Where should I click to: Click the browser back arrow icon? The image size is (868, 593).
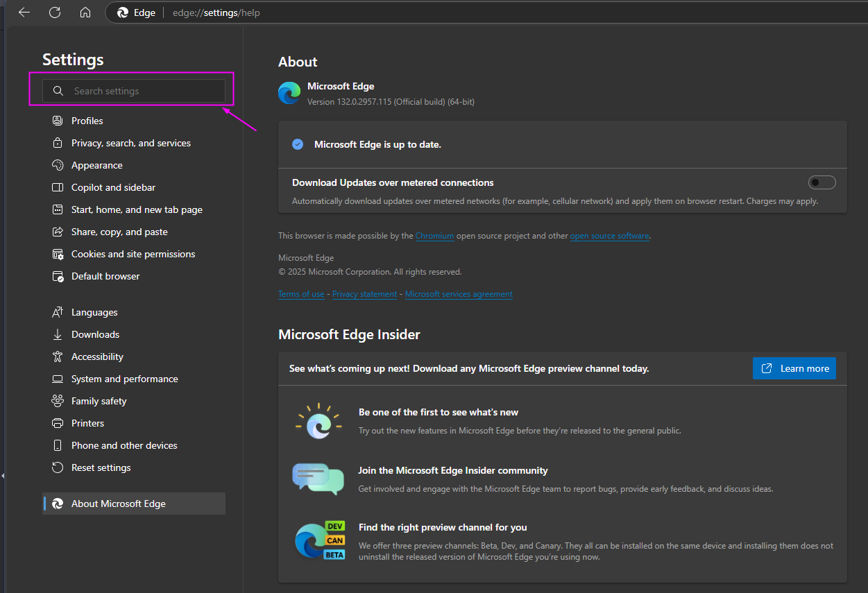[24, 12]
